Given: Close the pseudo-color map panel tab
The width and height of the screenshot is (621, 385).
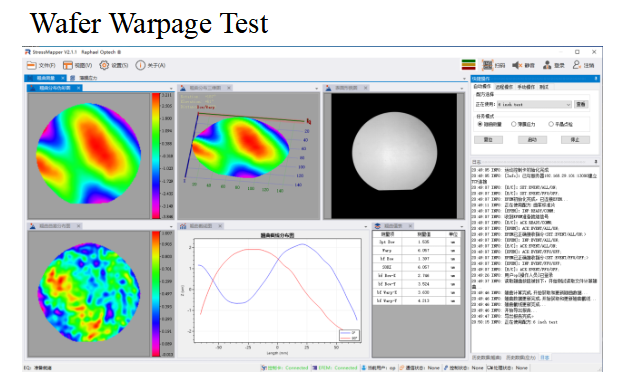Looking at the screenshot, I should click(78, 88).
